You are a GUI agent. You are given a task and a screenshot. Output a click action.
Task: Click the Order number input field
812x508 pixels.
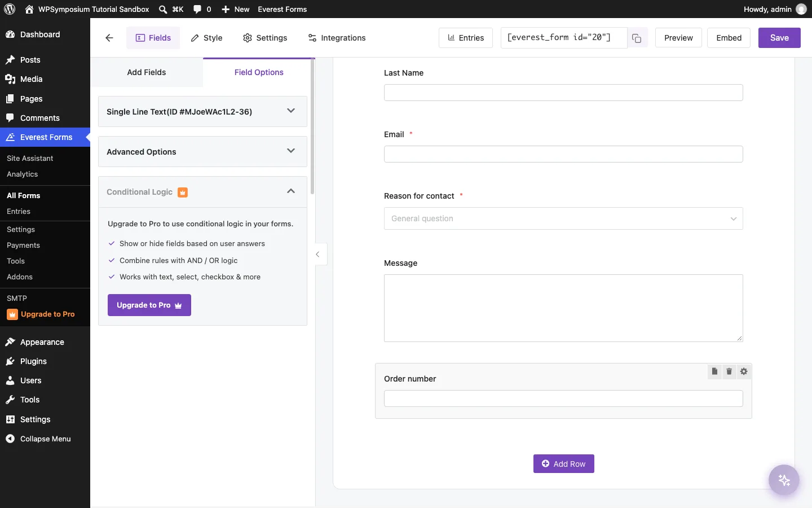563,398
